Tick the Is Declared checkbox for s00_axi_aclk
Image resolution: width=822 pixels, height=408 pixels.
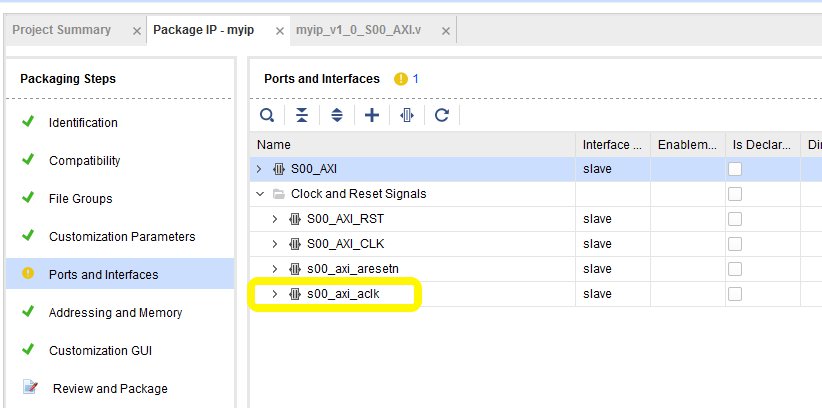[x=735, y=294]
